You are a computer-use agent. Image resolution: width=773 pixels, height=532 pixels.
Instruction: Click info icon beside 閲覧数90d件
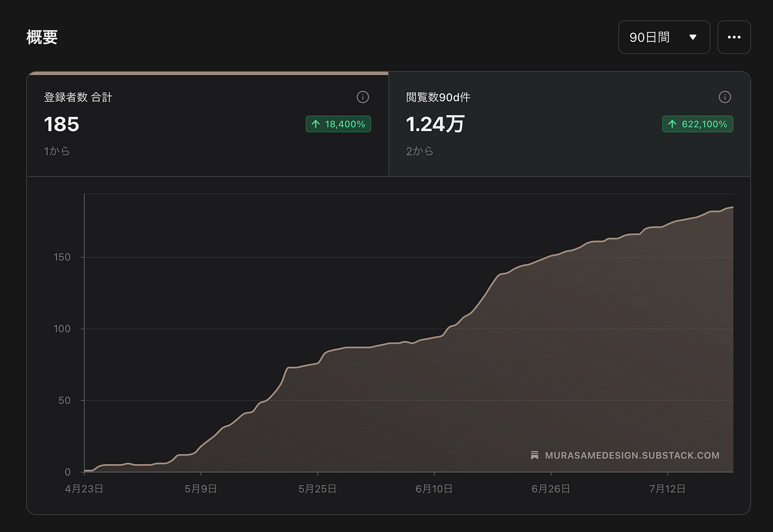[725, 97]
